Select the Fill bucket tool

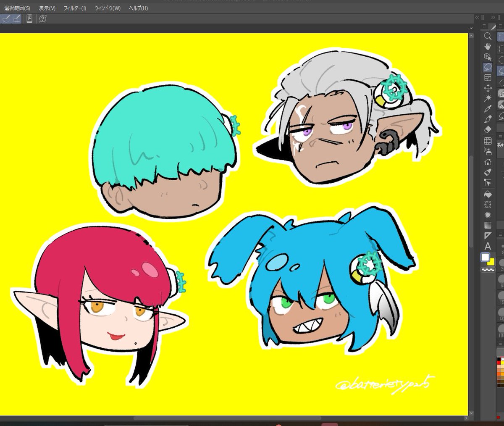click(488, 194)
